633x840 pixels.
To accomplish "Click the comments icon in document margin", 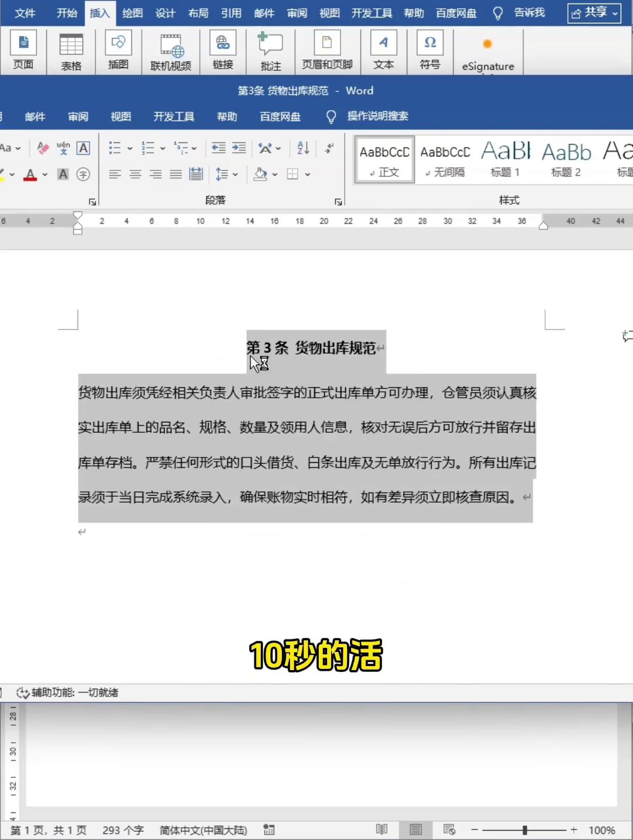I will pyautogui.click(x=627, y=336).
